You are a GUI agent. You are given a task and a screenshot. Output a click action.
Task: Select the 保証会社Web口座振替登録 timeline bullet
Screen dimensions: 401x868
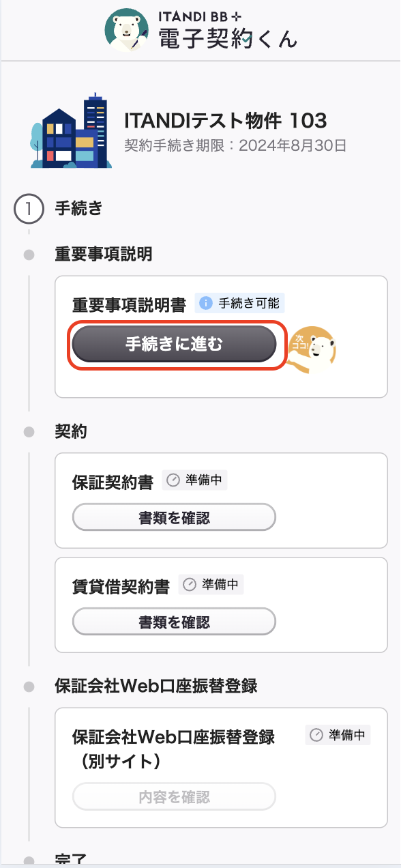(x=29, y=686)
